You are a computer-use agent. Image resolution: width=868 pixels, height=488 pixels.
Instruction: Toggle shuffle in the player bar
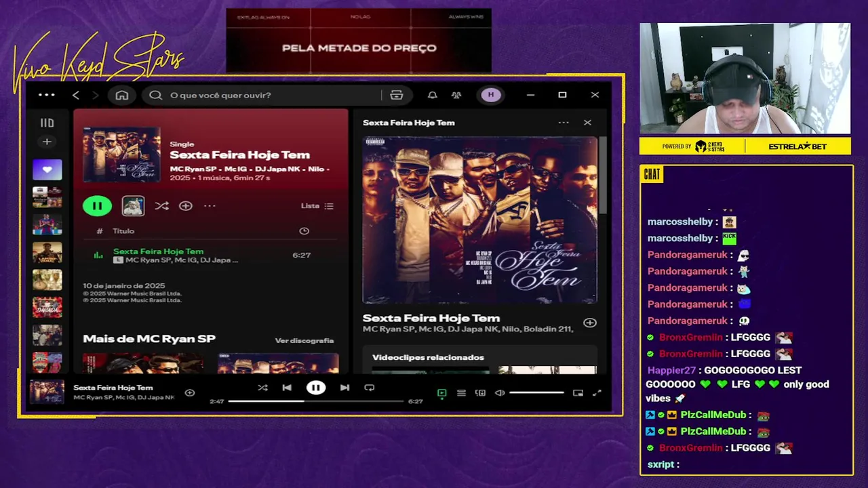pos(262,388)
